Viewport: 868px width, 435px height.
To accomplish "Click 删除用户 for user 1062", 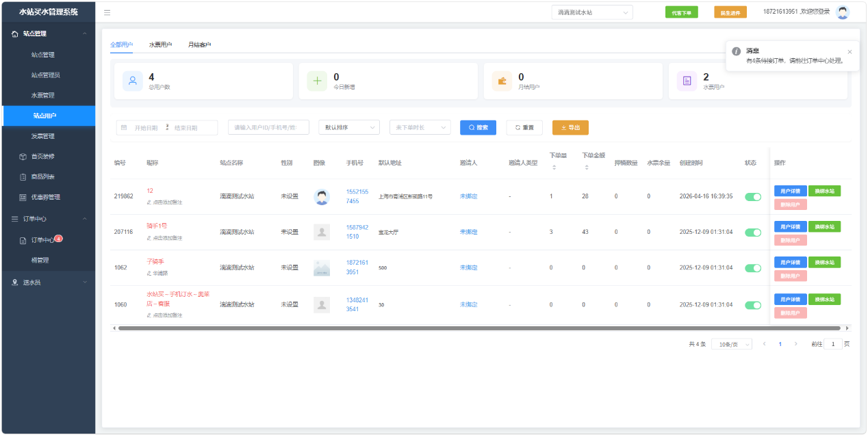I will tap(791, 276).
